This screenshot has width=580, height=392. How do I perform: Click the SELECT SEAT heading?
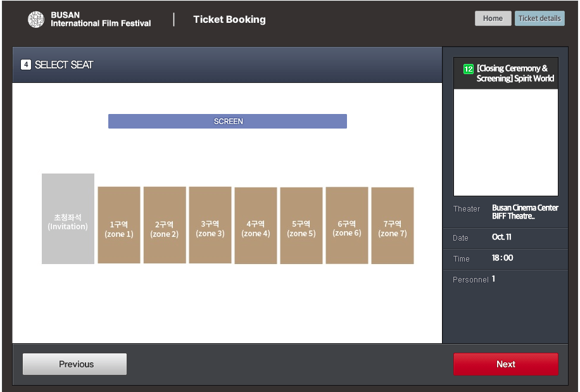pyautogui.click(x=64, y=65)
